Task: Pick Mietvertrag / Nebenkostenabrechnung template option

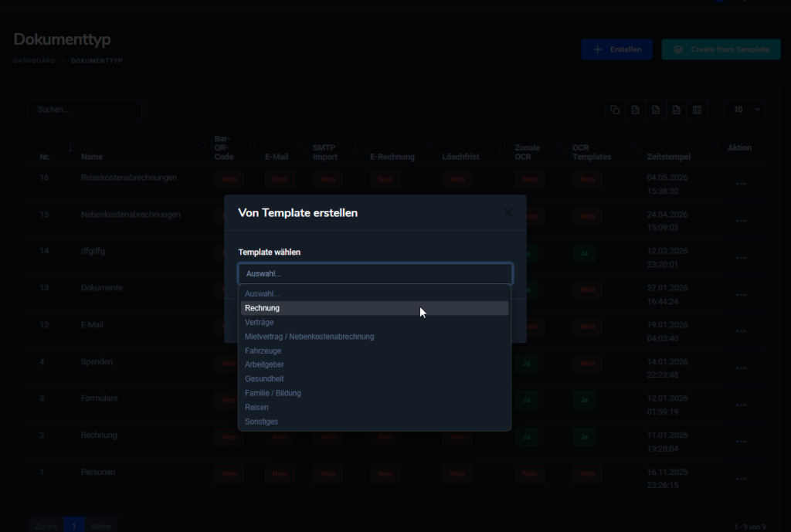Action: click(375, 337)
